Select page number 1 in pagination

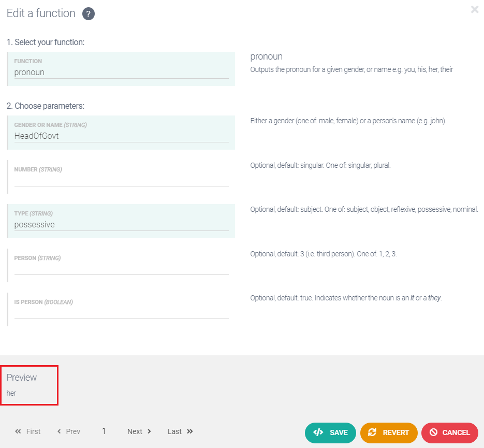click(x=104, y=431)
